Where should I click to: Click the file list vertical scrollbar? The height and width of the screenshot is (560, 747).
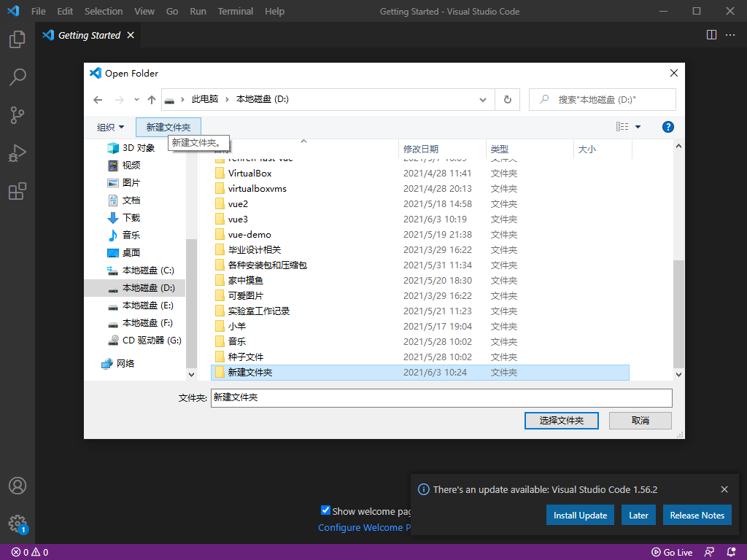tap(678, 314)
